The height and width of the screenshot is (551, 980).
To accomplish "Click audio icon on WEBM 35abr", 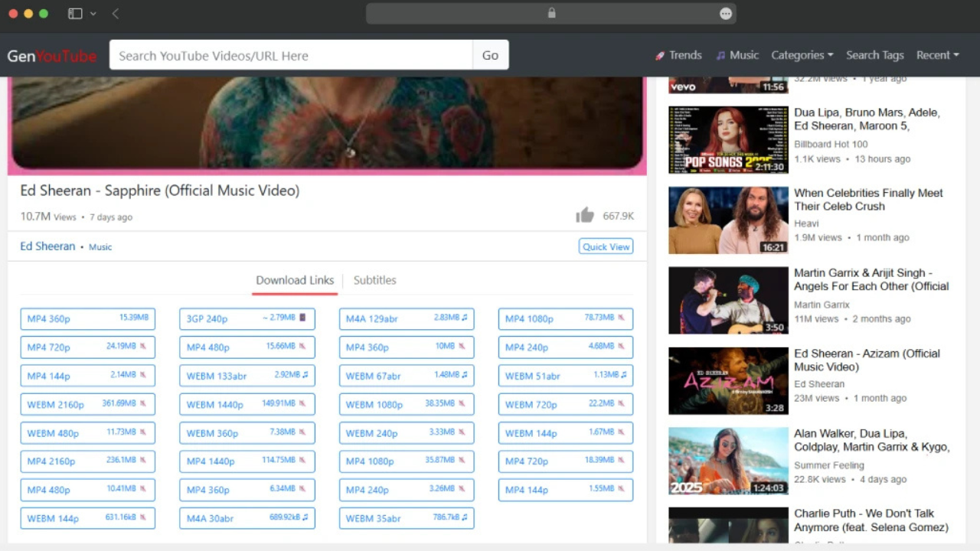I will [464, 518].
